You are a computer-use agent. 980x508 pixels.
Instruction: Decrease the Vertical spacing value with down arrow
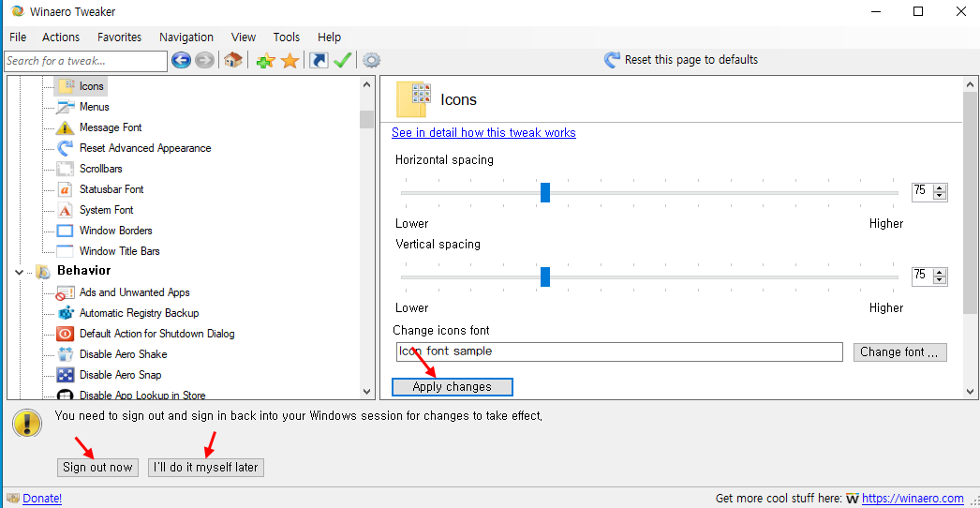939,280
